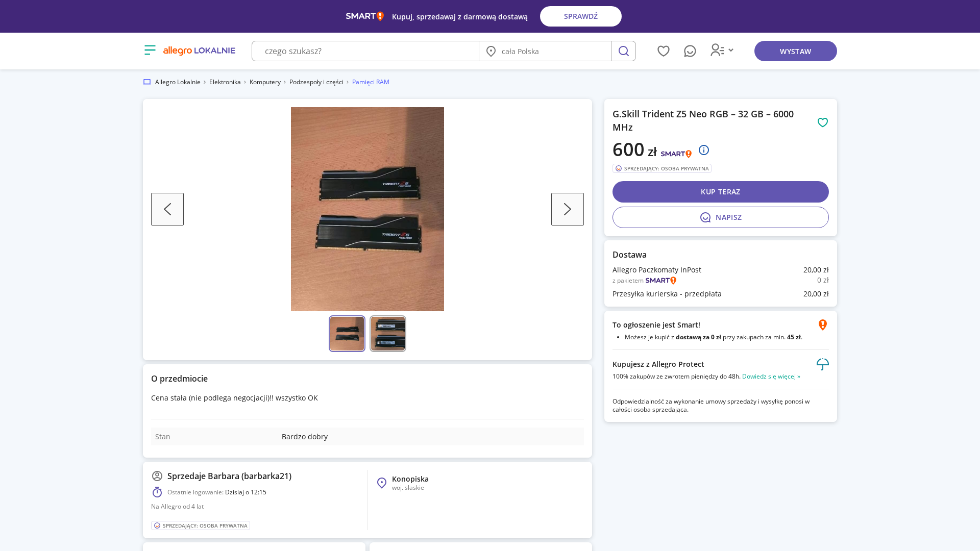Click 'SPRZEDAJĄCY: OSOBA PRYWATNA' badge under price
Viewport: 980px width, 551px height.
point(662,168)
